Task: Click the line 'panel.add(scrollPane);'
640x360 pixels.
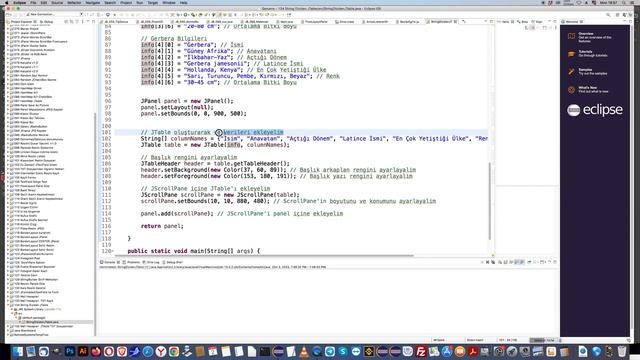Action: click(x=177, y=214)
